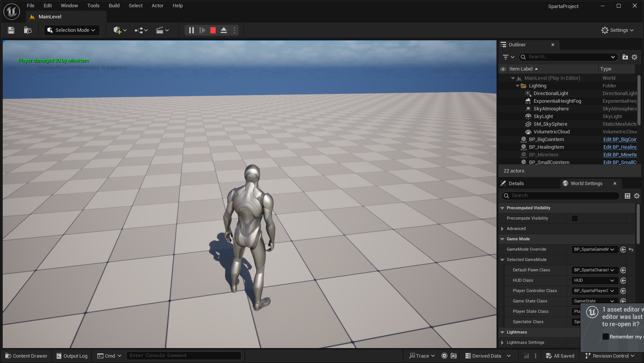Screen dimensions: 644x363
Task: Open the Derived Data menu
Action: pos(488,356)
